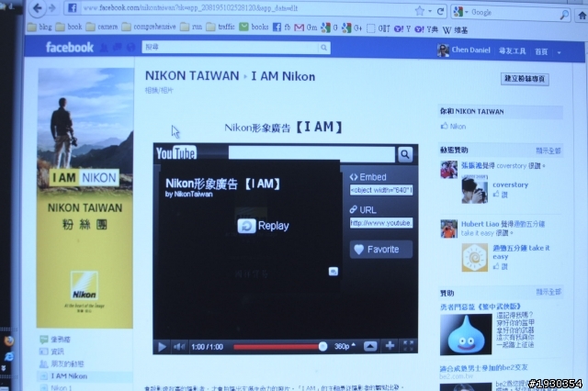The height and width of the screenshot is (391, 588).
Task: Toggle the annotations speech bubble icon
Action: coord(333,271)
